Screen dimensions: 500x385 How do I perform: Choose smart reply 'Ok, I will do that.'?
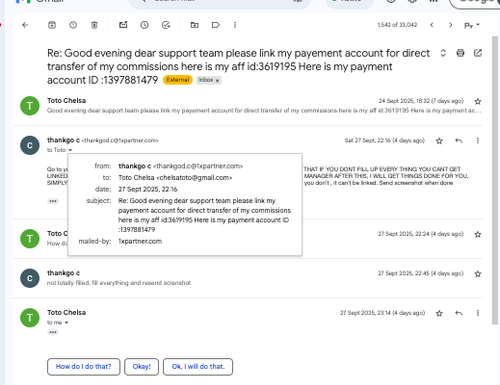[x=198, y=367]
